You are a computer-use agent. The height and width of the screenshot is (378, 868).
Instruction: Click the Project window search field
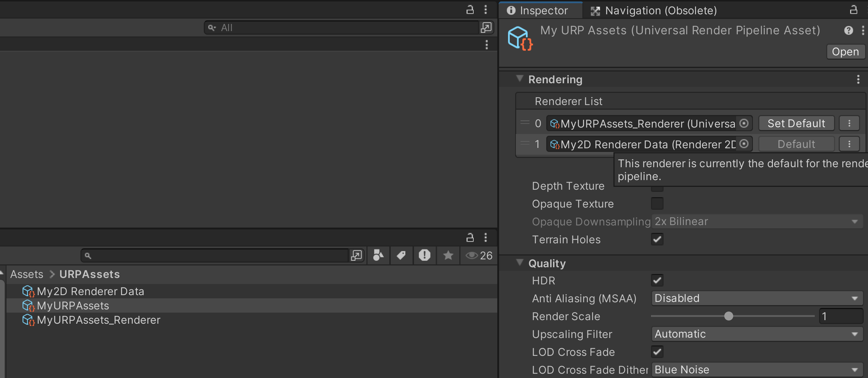click(214, 255)
